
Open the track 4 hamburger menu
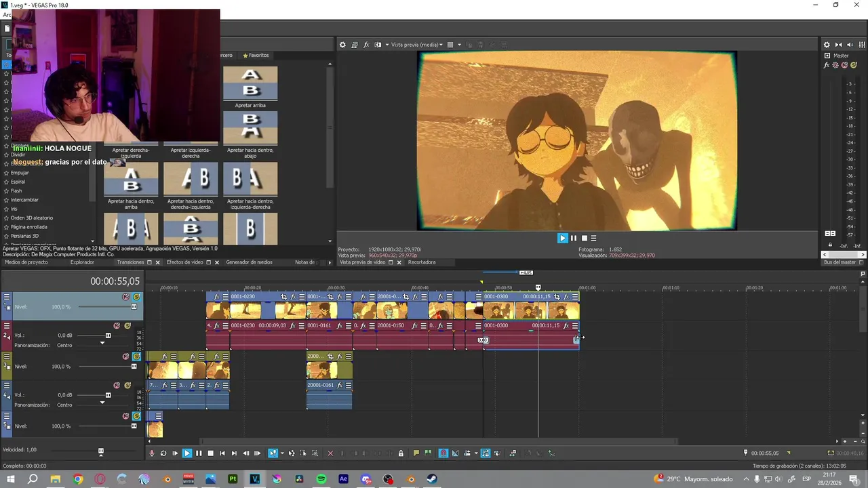[7, 386]
